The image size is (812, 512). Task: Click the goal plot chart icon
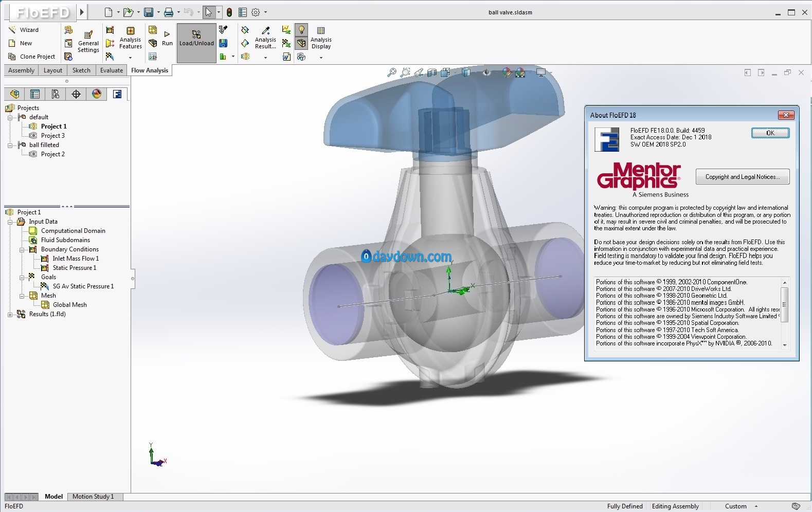(x=286, y=30)
